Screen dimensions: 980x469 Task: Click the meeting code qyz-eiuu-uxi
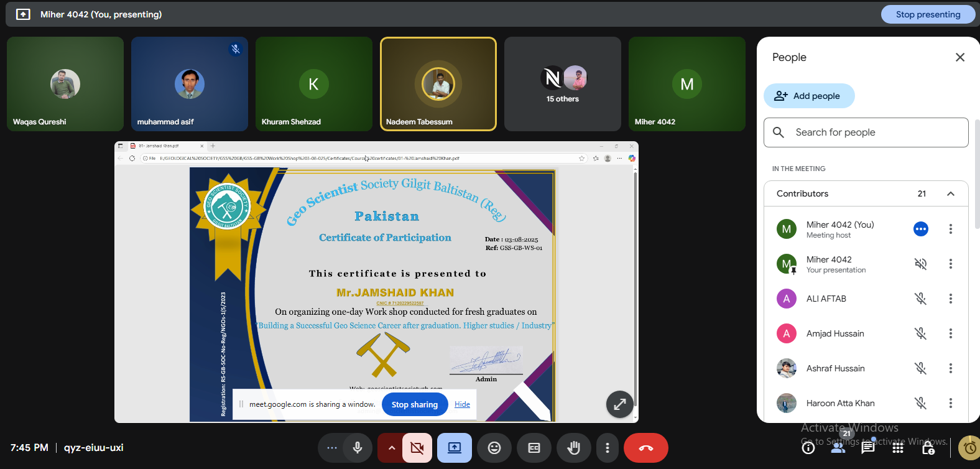[93, 448]
